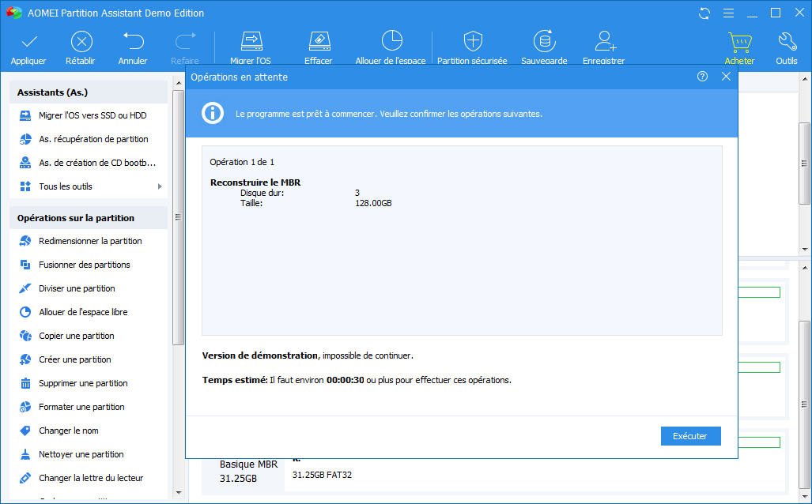Select Créer une partition
This screenshot has width=812, height=504.
[x=88, y=360]
